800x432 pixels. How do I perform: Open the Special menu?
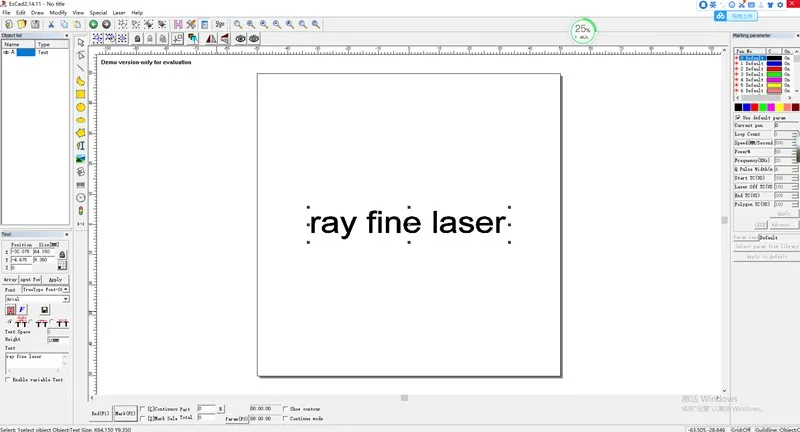click(x=98, y=13)
